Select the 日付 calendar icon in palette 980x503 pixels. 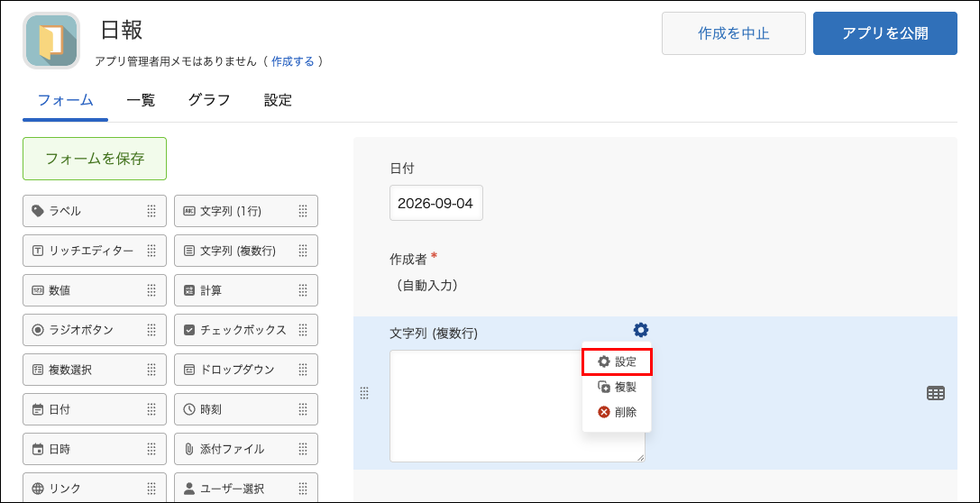[x=38, y=410]
